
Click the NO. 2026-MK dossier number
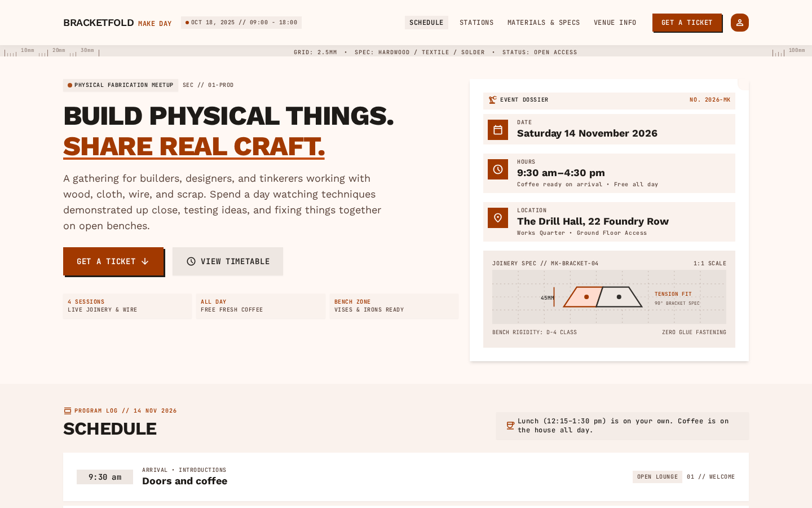coord(710,100)
